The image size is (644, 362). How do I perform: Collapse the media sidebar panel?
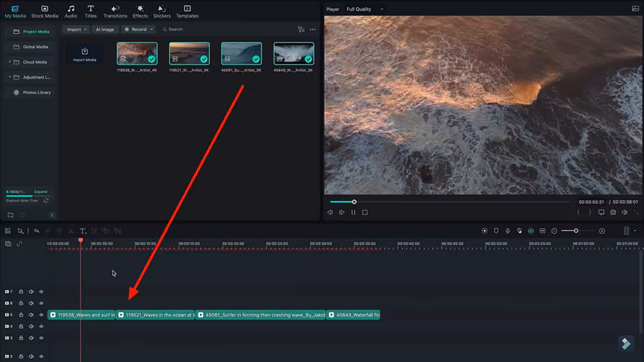52,215
